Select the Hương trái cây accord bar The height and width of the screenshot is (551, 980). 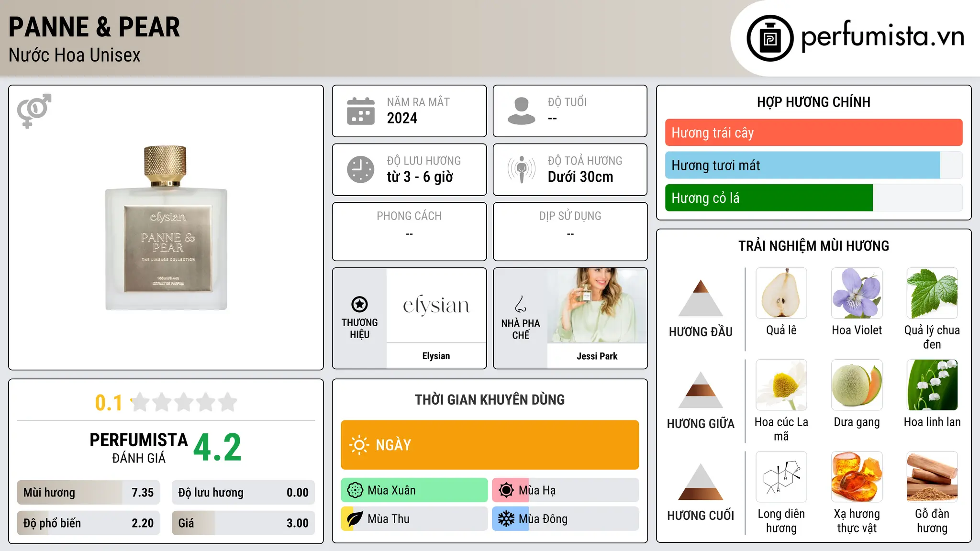(x=813, y=132)
